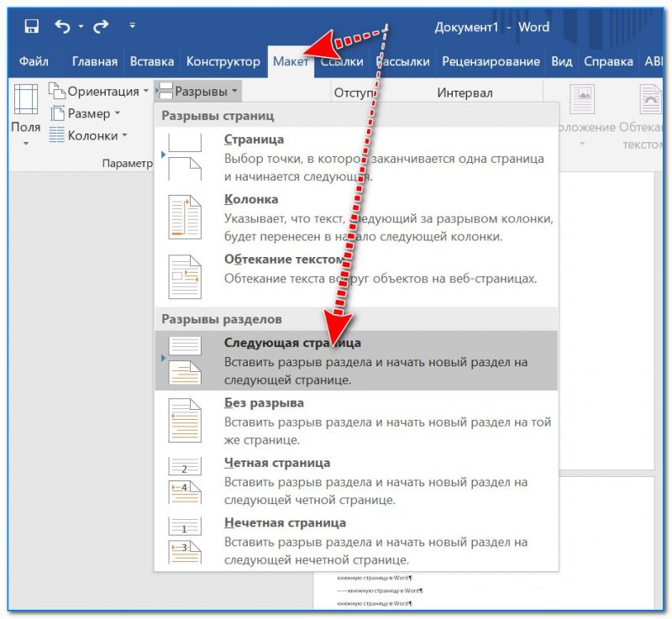This screenshot has height=619, width=672.
Task: Click the Интервал label in ribbon
Action: point(465,92)
